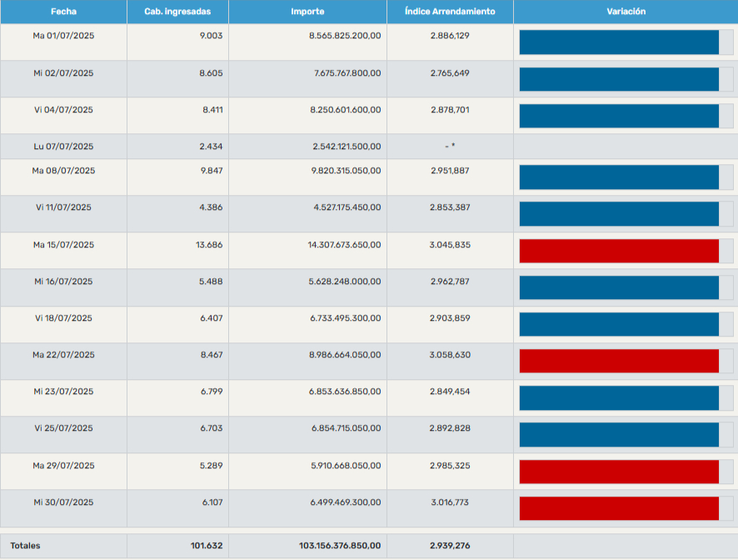Viewport: 738px width, 560px height.
Task: Select the Índice Arrendamiento column header
Action: [x=450, y=12]
